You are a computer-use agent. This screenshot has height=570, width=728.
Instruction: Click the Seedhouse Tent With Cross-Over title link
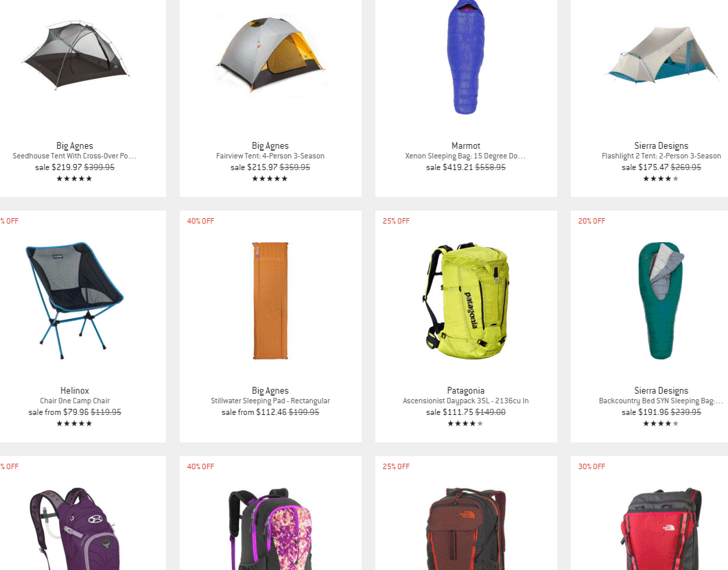(x=74, y=156)
